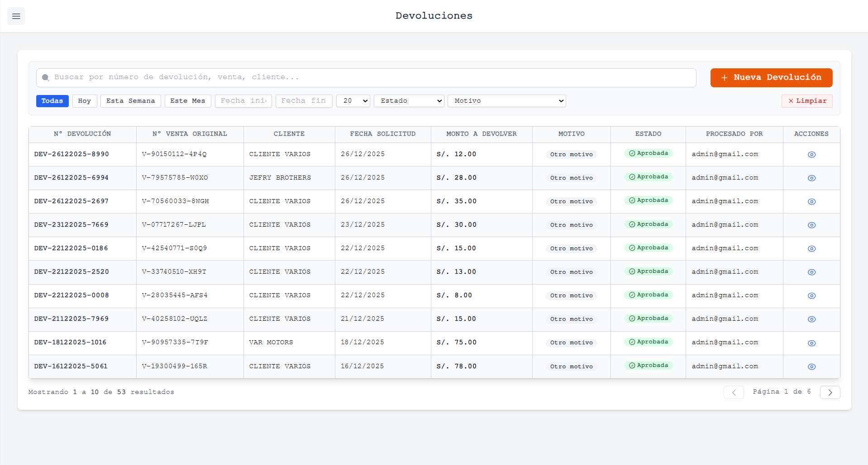Viewport: 868px width, 465px height.
Task: Create a Nueva Devolución
Action: click(771, 78)
